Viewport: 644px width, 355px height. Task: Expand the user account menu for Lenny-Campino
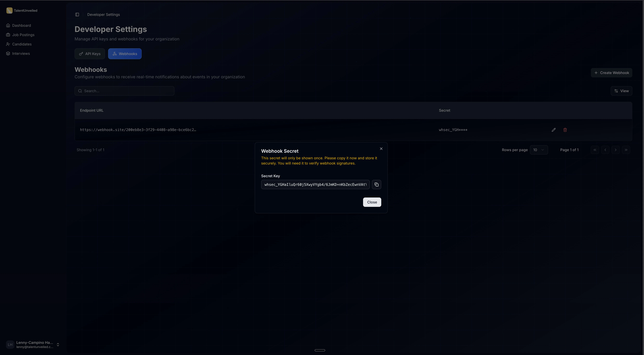58,344
